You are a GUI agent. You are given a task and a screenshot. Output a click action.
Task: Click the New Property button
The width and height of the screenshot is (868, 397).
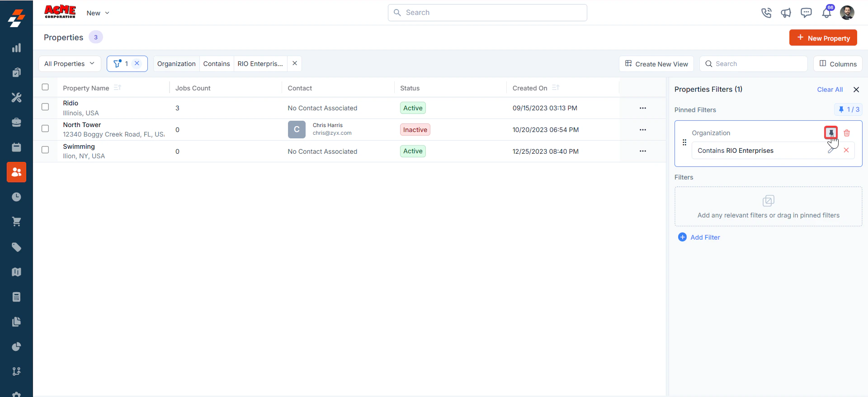(x=823, y=38)
